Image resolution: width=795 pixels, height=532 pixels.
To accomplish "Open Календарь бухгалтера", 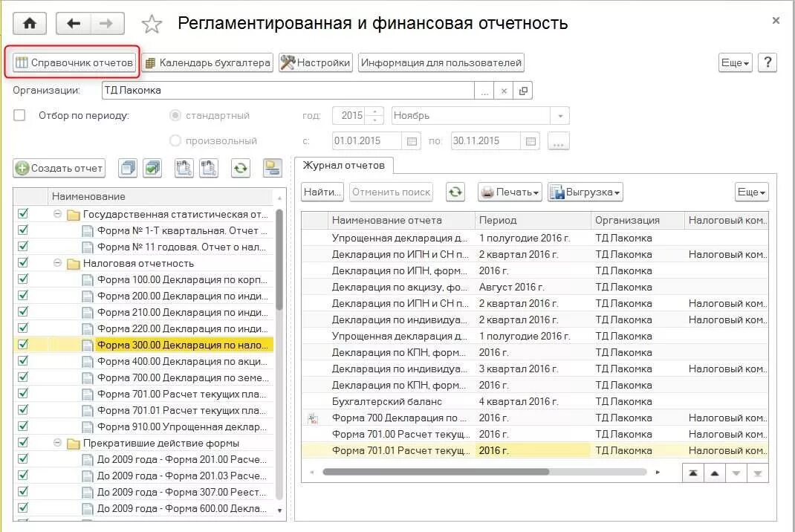I will coord(207,63).
